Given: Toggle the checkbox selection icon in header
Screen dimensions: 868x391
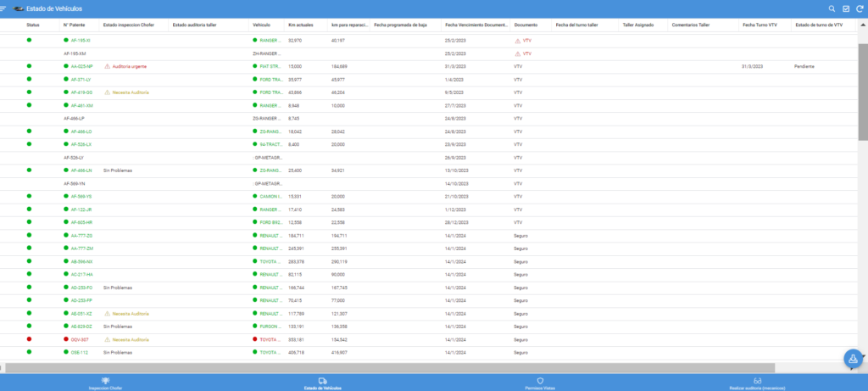Looking at the screenshot, I should click(x=846, y=8).
